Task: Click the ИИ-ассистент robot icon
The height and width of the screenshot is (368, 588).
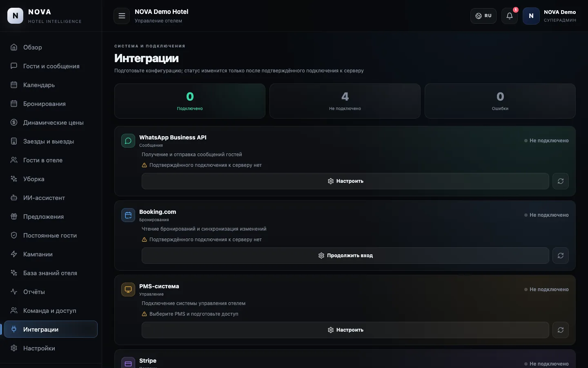Action: click(x=14, y=197)
